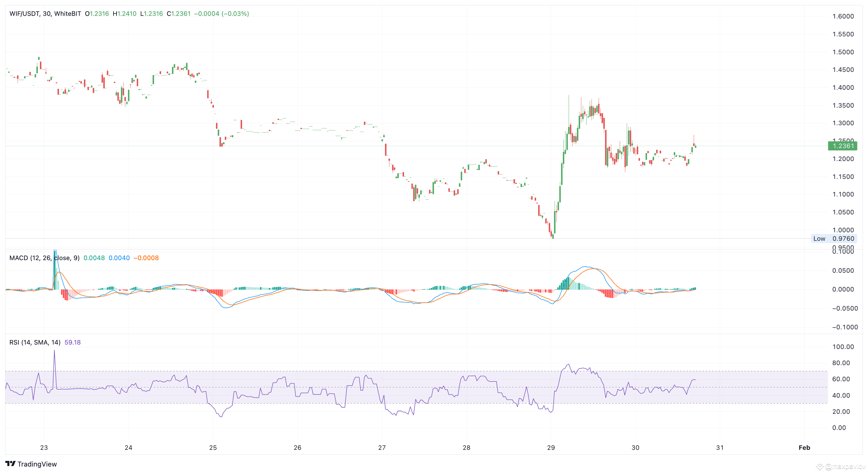Click the green current price tag 1.2361
This screenshot has width=868, height=473.
click(842, 146)
